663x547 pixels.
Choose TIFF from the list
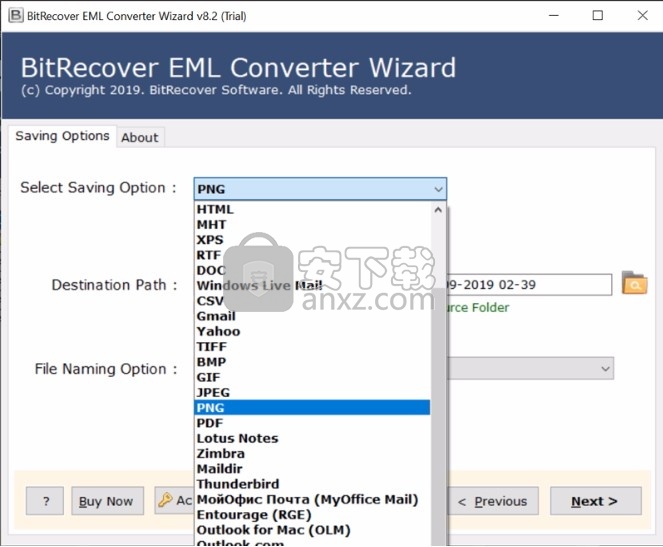312,346
